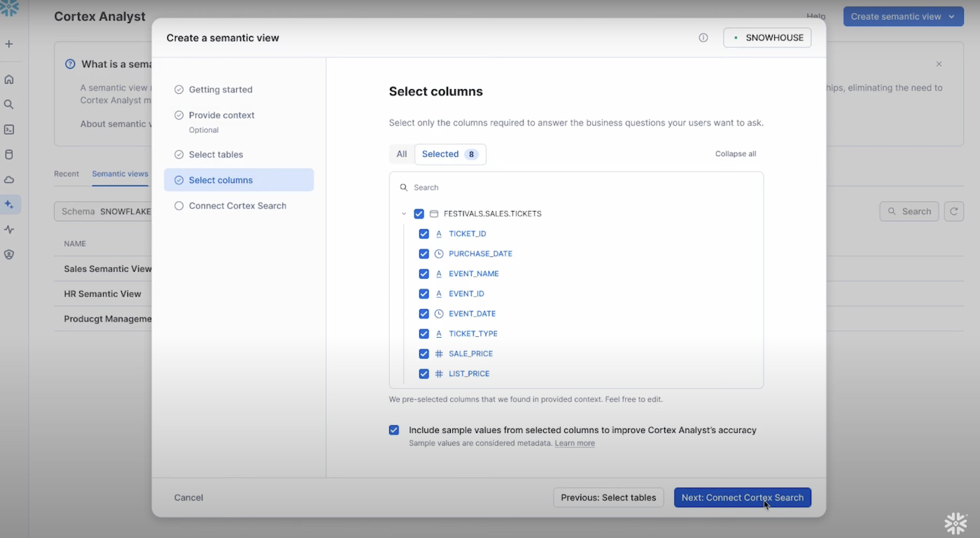This screenshot has height=538, width=980.
Task: Click the clock icon beside EVENT_DATE
Action: tap(439, 314)
